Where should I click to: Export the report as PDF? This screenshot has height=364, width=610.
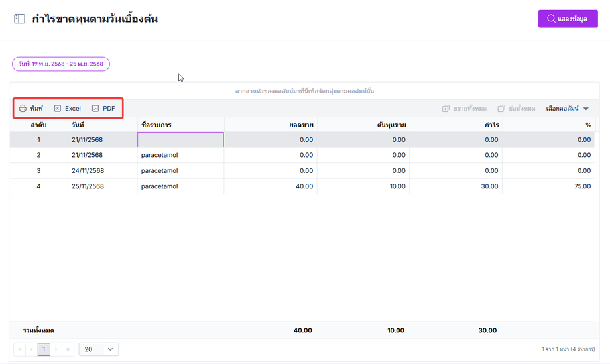103,108
